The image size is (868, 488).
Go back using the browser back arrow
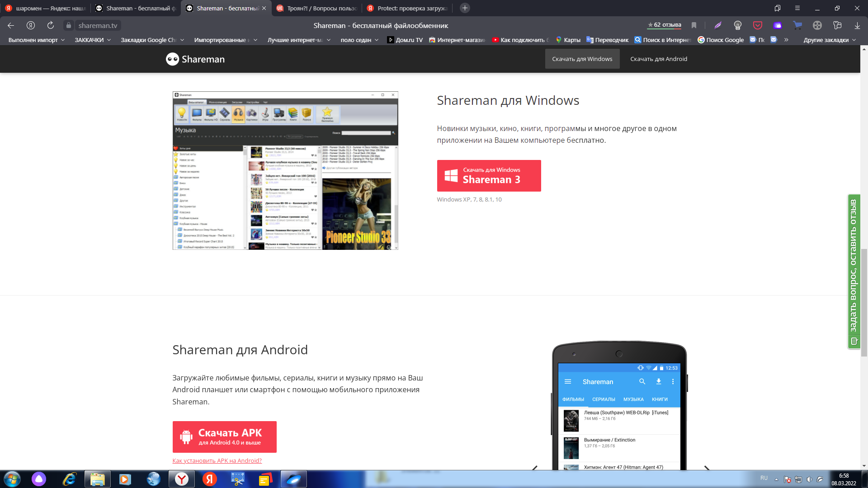(x=11, y=26)
